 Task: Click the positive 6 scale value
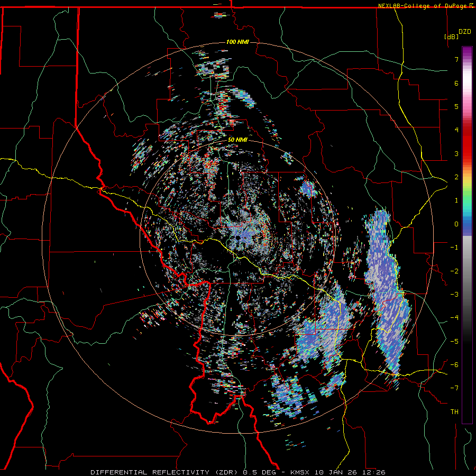click(456, 83)
